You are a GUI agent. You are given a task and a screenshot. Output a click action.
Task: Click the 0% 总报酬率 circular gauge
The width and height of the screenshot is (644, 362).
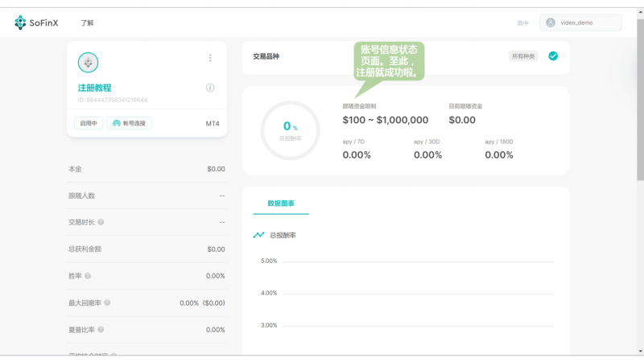(291, 130)
